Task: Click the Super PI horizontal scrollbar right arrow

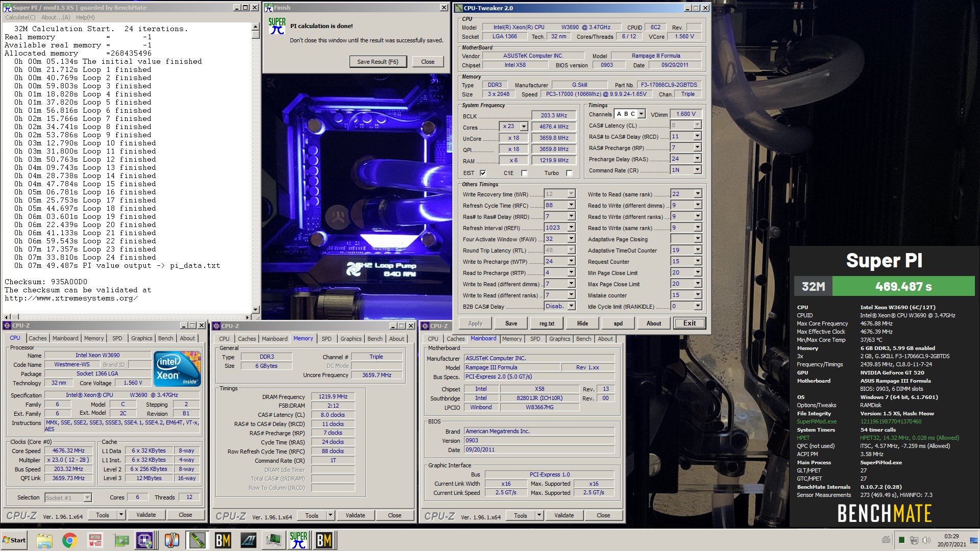Action: click(x=248, y=317)
